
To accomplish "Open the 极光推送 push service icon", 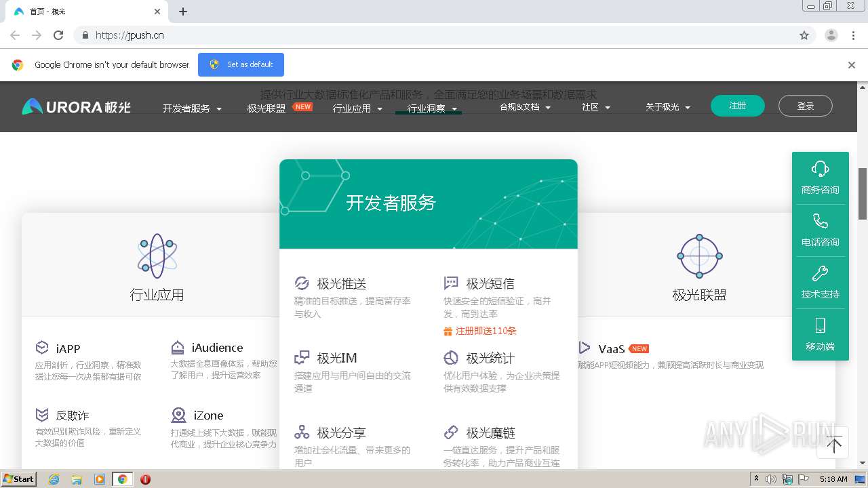I will click(x=302, y=283).
